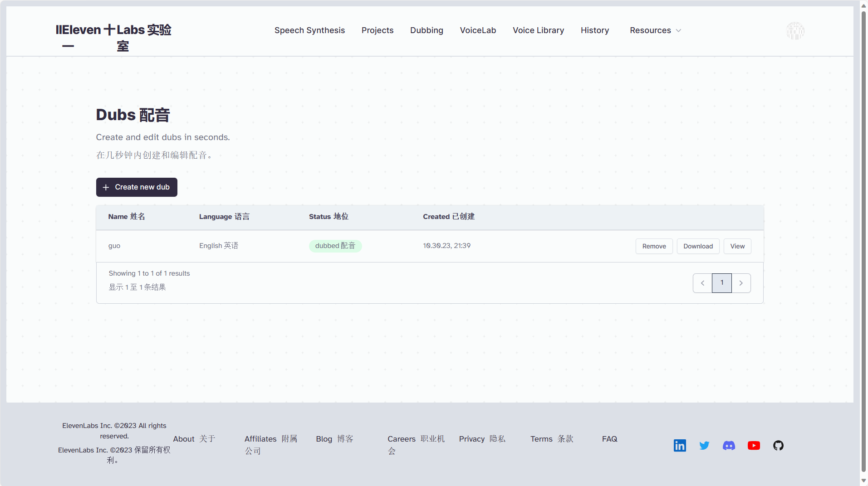Open the Terms footer link

[x=552, y=439]
